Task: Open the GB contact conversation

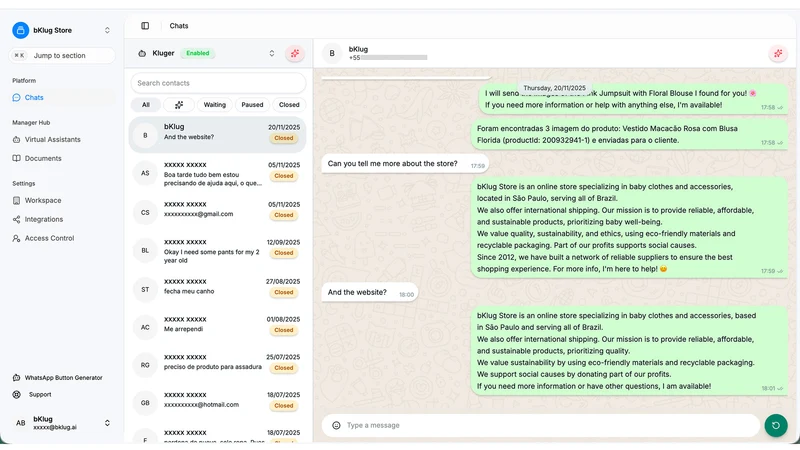Action: 217,403
